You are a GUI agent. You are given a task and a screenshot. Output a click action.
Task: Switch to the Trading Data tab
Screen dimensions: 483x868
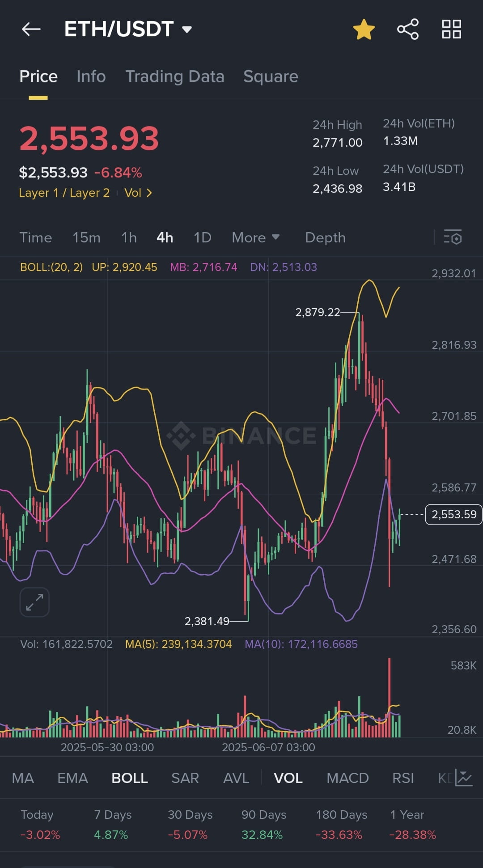point(175,76)
